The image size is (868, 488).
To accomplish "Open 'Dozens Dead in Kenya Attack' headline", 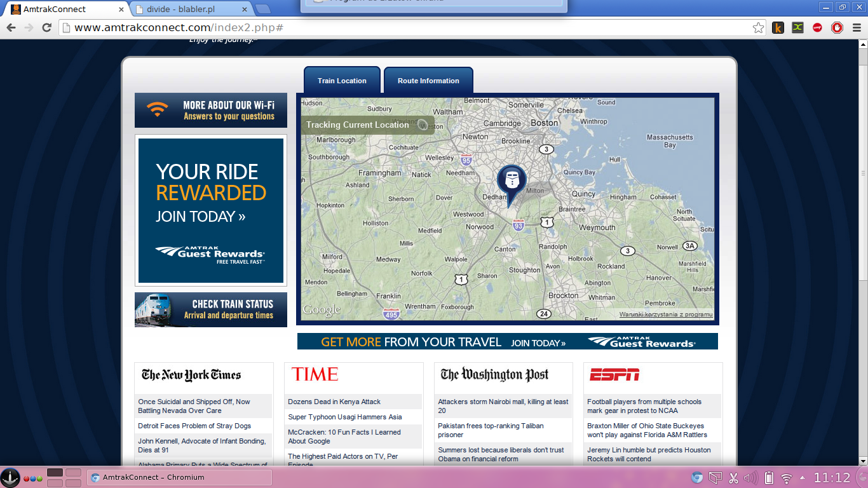I will pyautogui.click(x=334, y=402).
